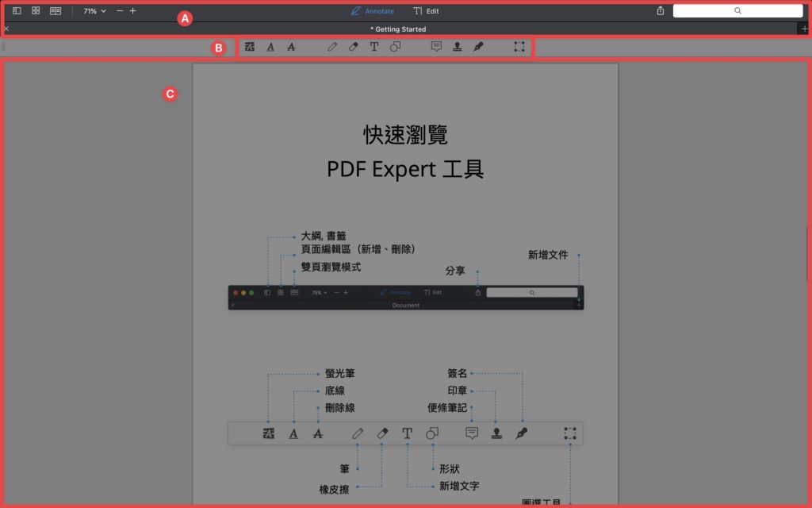The height and width of the screenshot is (508, 812).
Task: Click the label 分享 in the page
Action: [x=455, y=271]
